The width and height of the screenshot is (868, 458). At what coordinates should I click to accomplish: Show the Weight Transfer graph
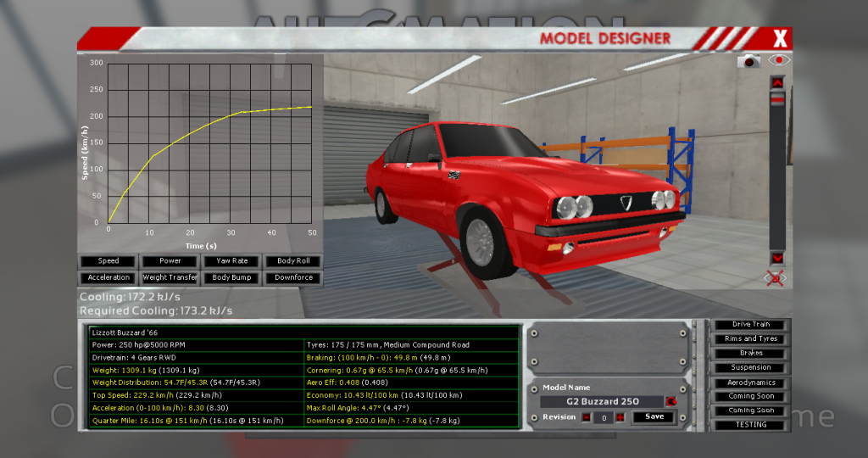tap(170, 277)
